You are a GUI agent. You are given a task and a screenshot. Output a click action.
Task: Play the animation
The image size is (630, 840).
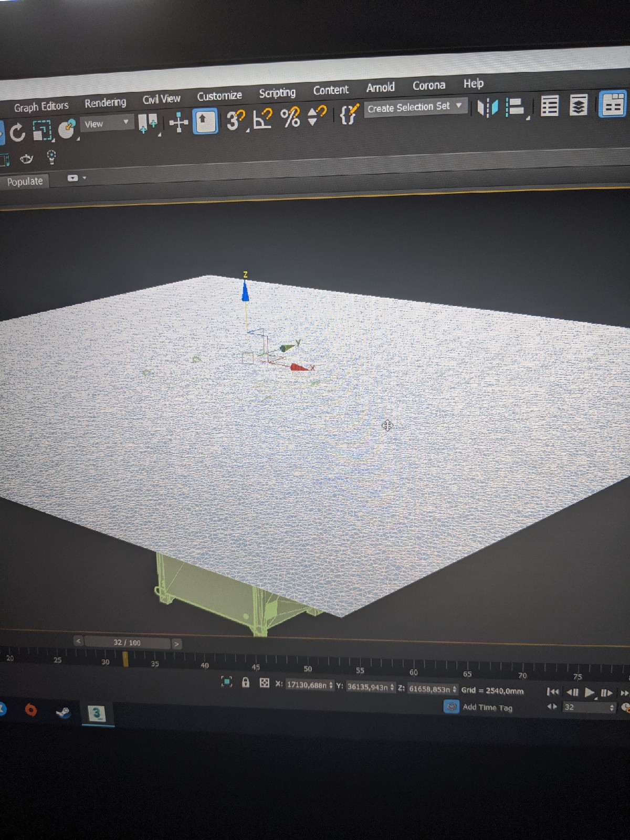tap(590, 692)
